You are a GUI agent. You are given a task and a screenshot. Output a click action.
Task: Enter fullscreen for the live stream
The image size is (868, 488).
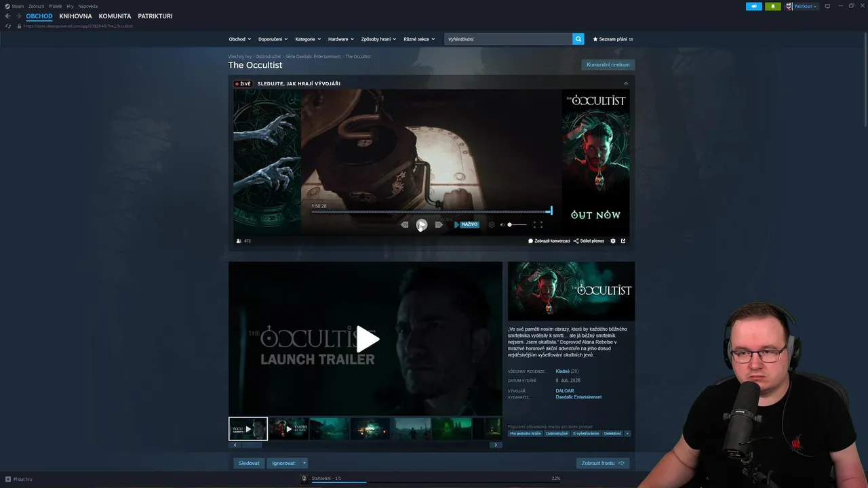[x=538, y=224]
